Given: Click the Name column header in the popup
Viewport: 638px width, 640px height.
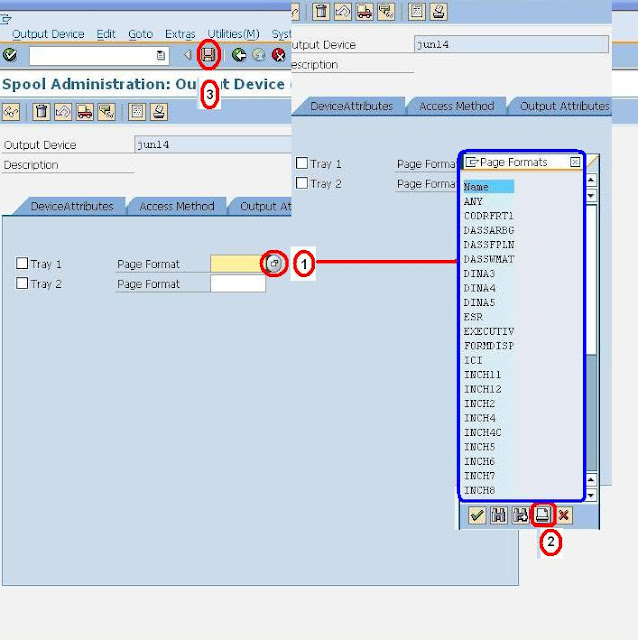Looking at the screenshot, I should coord(489,187).
